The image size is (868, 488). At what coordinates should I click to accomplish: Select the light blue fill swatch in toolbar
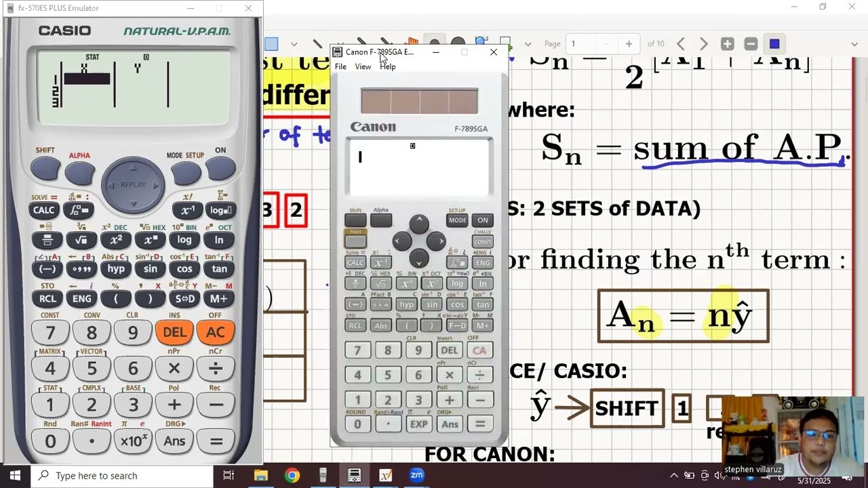tap(271, 44)
